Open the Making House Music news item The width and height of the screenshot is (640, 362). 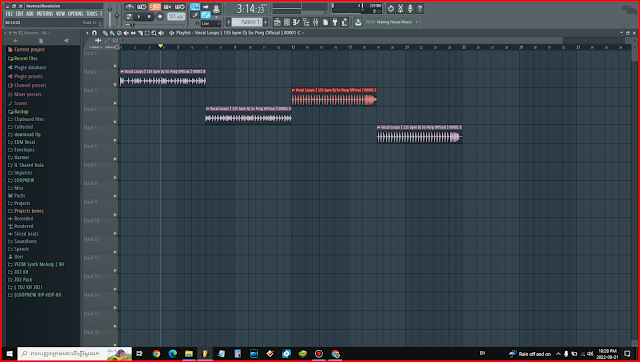pos(391,22)
